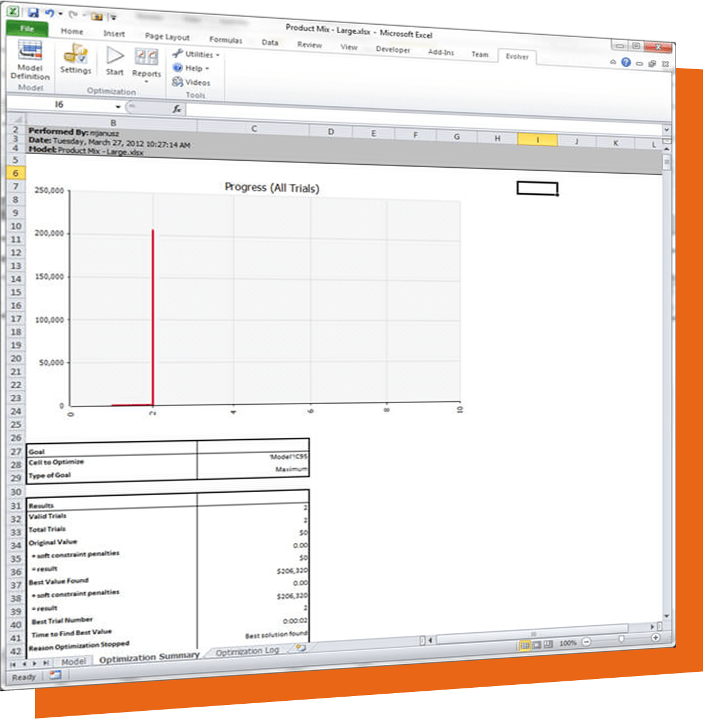
Task: Click the horizontal scrollbar thumb
Action: tap(532, 633)
